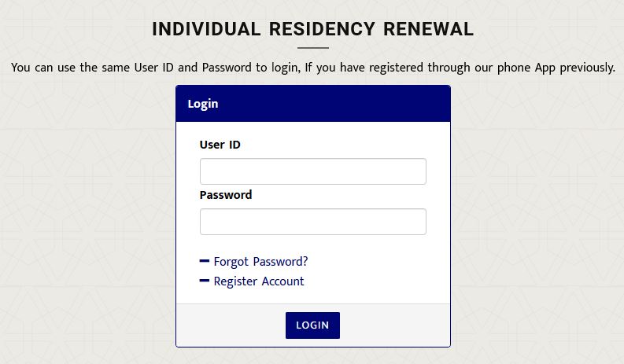Viewport: 624px width, 364px height.
Task: Focus the Password input field
Action: (313, 222)
